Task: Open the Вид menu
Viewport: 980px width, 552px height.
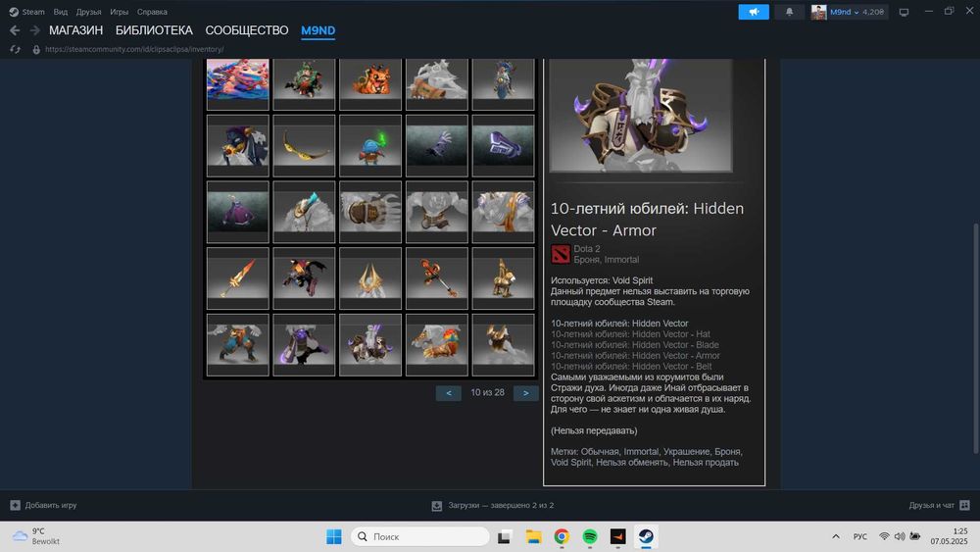Action: [x=60, y=12]
